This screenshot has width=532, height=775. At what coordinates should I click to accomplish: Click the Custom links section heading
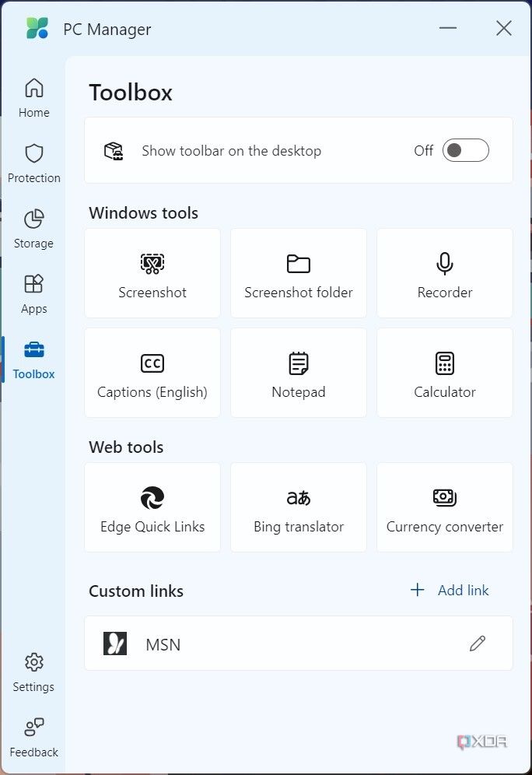click(136, 591)
